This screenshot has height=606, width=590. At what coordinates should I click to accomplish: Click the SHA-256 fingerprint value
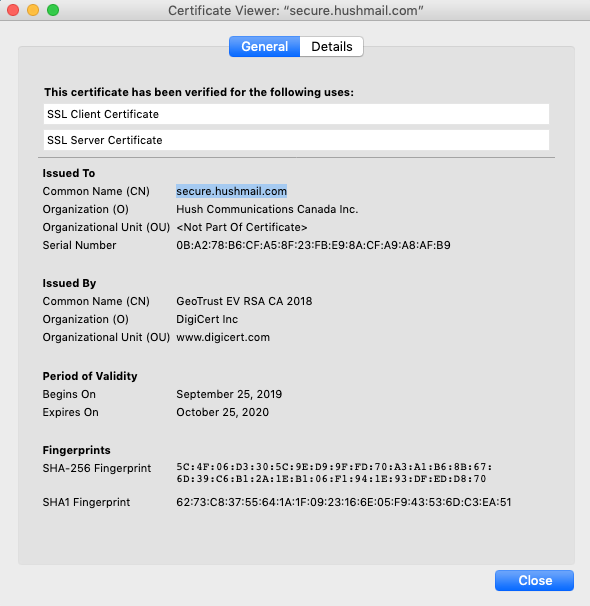(334, 473)
